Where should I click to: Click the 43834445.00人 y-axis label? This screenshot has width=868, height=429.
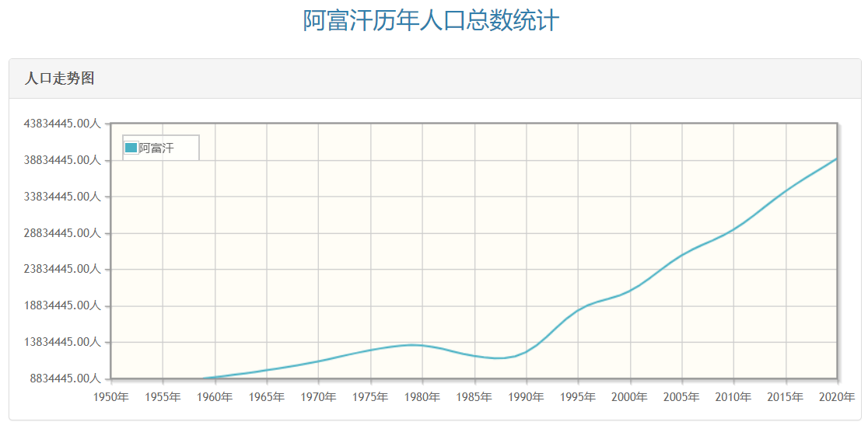coord(63,124)
